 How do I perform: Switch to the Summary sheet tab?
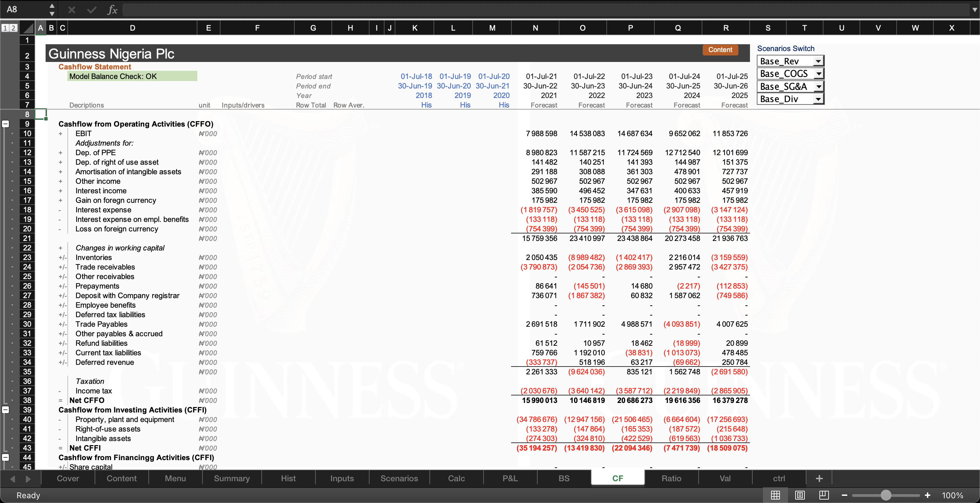pyautogui.click(x=232, y=478)
